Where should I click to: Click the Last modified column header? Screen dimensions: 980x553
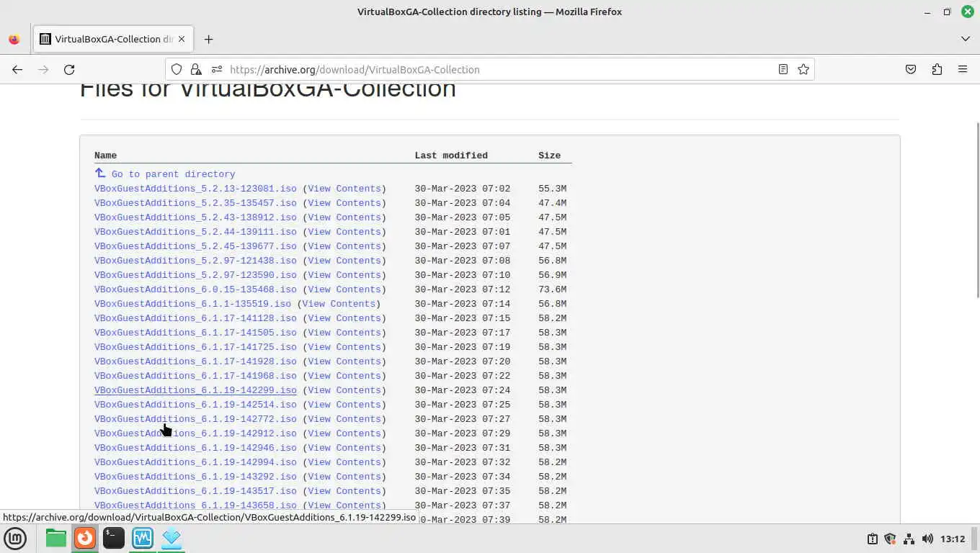(451, 156)
